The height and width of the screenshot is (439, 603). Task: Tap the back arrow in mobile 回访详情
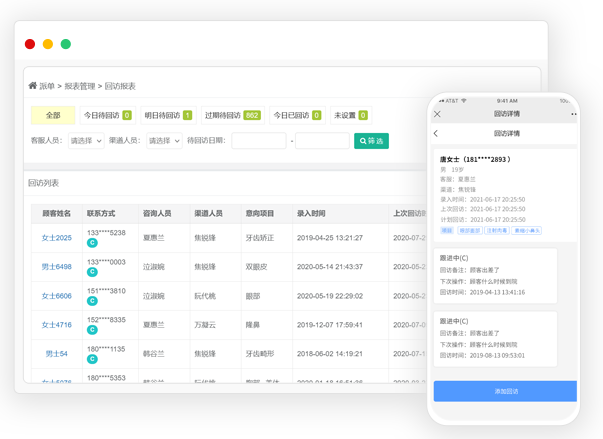[436, 133]
